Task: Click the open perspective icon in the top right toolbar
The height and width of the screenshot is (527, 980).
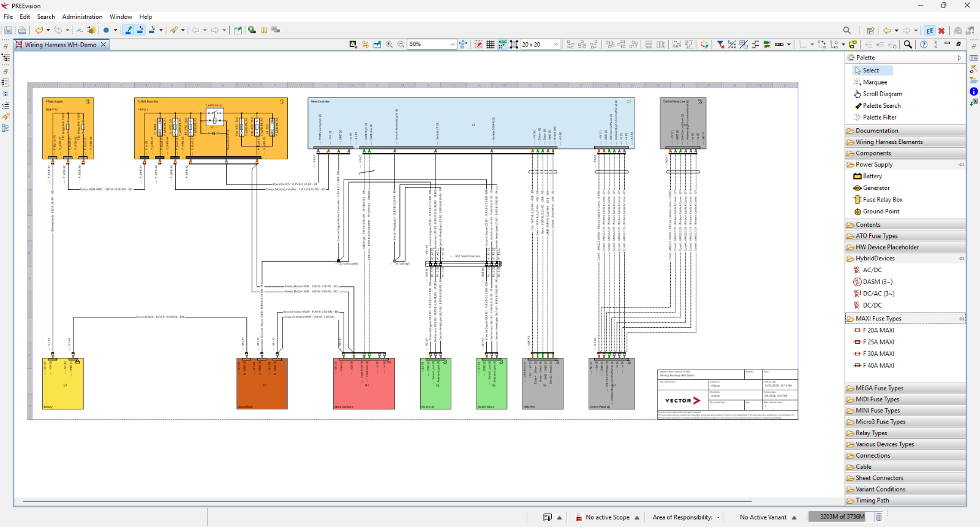Action: [x=870, y=30]
